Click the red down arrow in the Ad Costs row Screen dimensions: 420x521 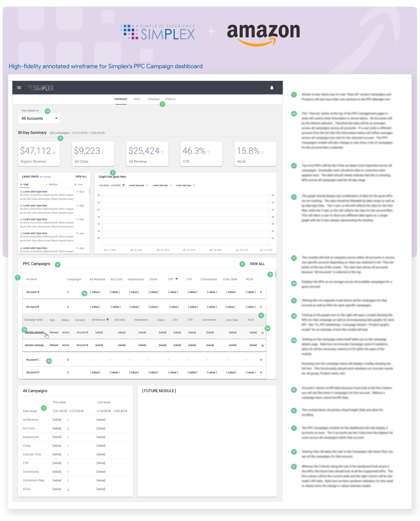(68, 429)
